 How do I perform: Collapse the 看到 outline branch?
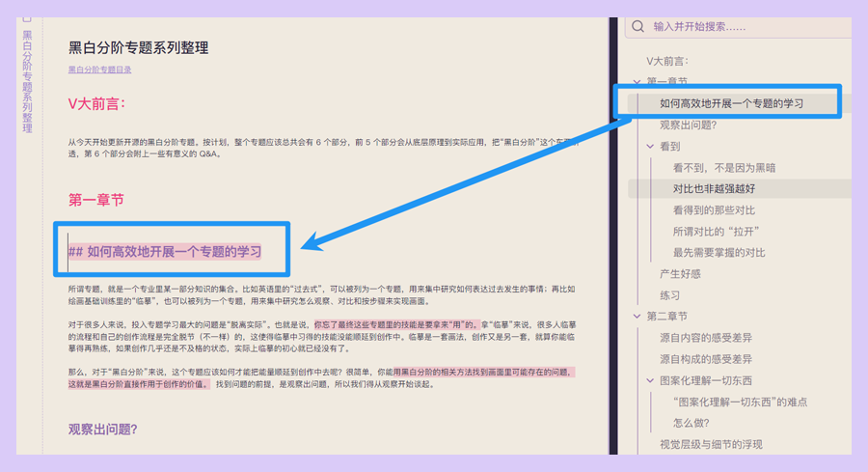[650, 147]
